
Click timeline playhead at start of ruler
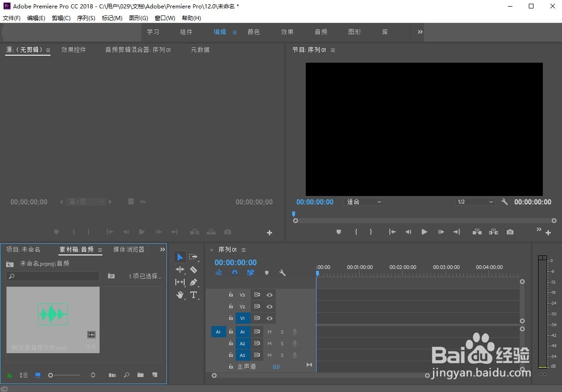coord(317,273)
